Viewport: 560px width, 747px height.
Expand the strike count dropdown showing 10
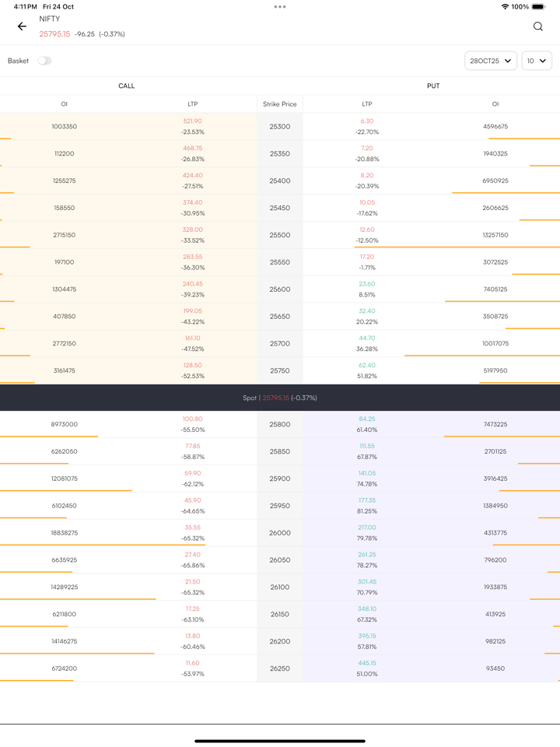[537, 61]
